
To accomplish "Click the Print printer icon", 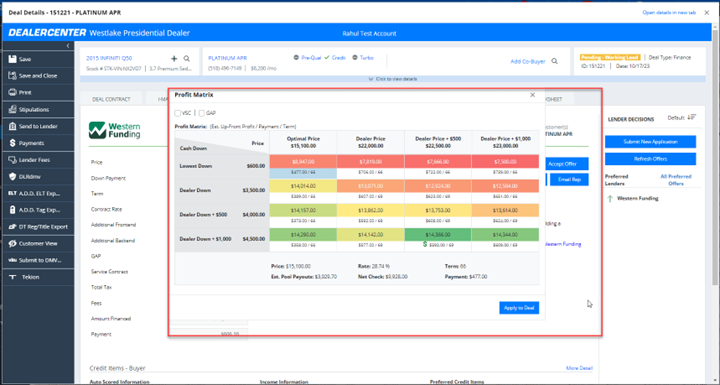I will [12, 92].
